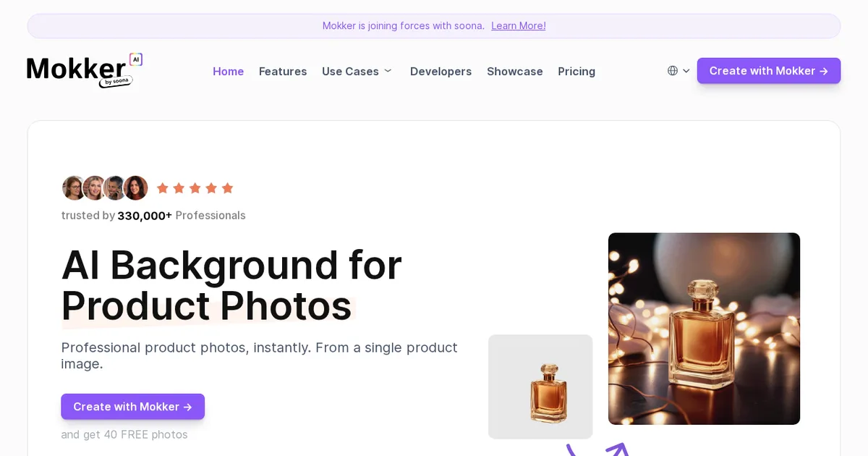Image resolution: width=868 pixels, height=456 pixels.
Task: Click the first rating star
Action: tap(163, 188)
